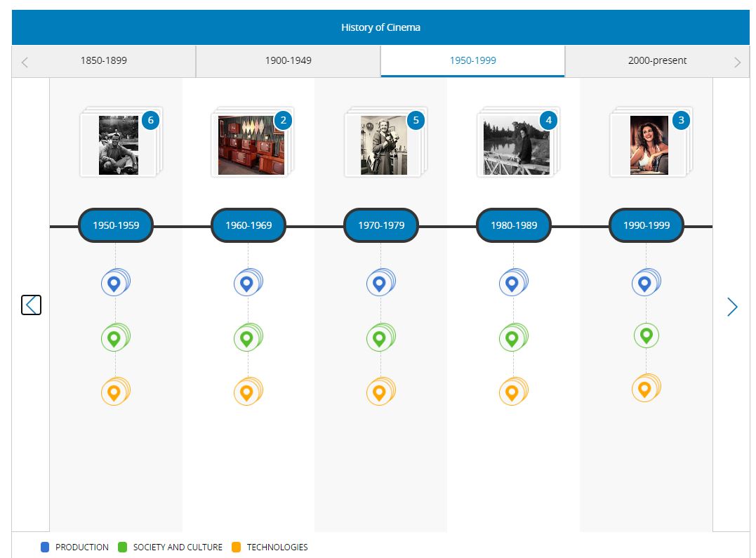Screen dimensions: 756x558
Task: Open the blue Production pin under 1980-1989
Action: pos(513,283)
